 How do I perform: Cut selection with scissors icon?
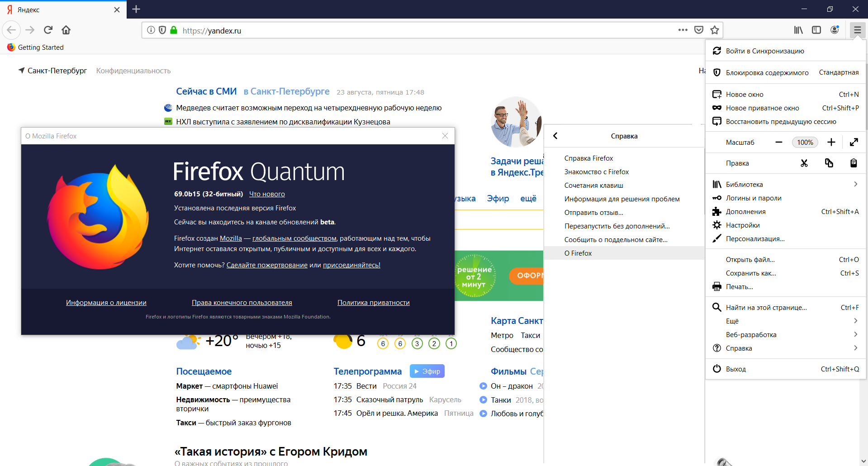point(804,163)
